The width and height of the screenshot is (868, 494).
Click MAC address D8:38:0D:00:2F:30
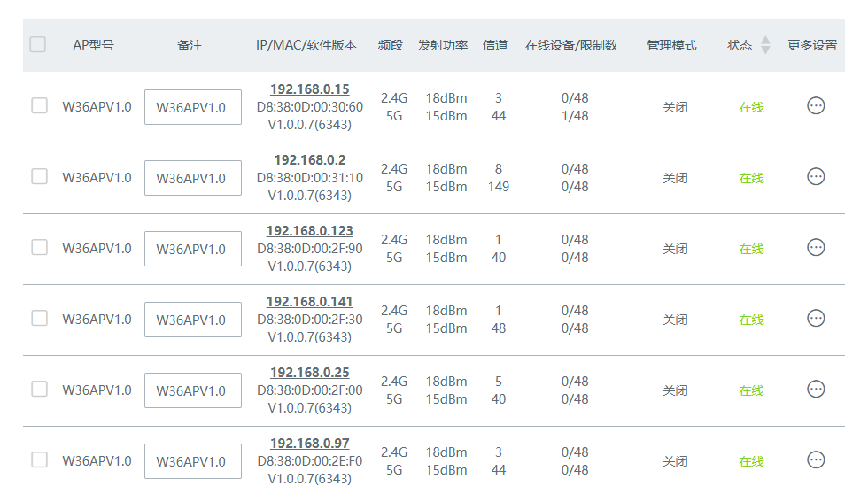309,320
